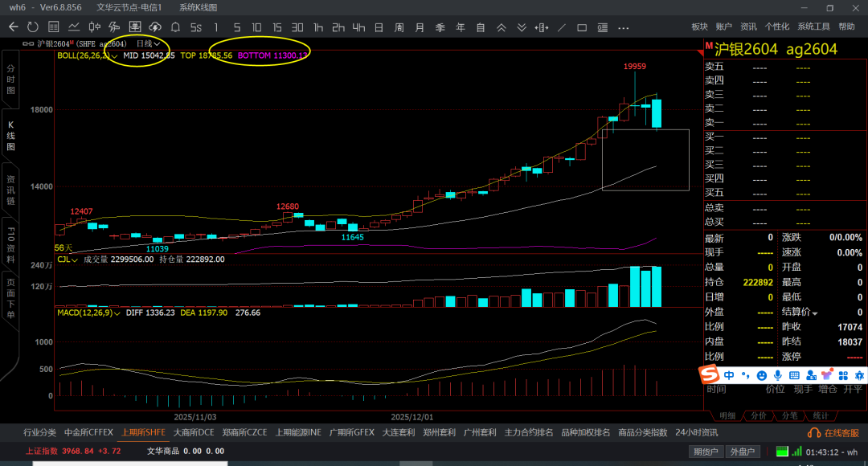Open 商品分类指数 index page
Image resolution: width=868 pixels, height=466 pixels.
click(x=643, y=432)
